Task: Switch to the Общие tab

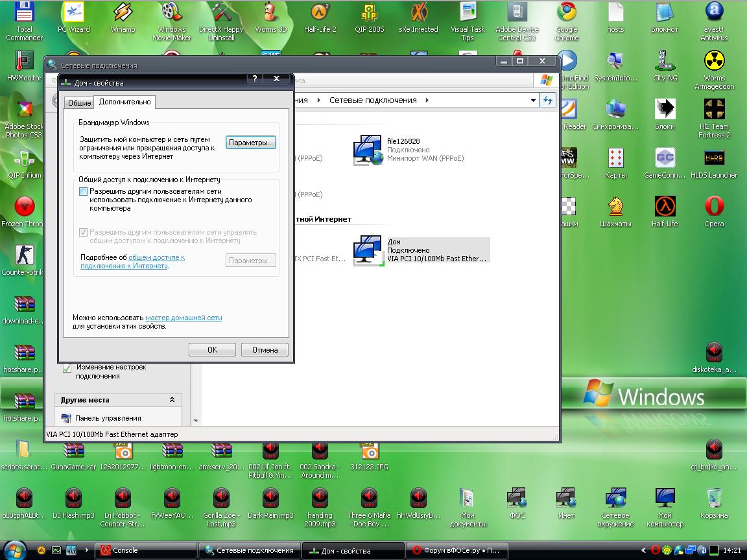Action: (x=79, y=103)
